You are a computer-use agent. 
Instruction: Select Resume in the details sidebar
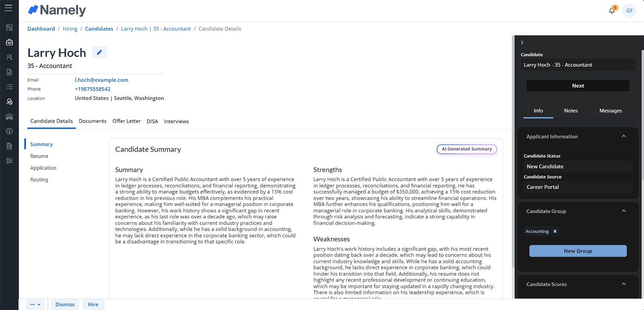39,156
